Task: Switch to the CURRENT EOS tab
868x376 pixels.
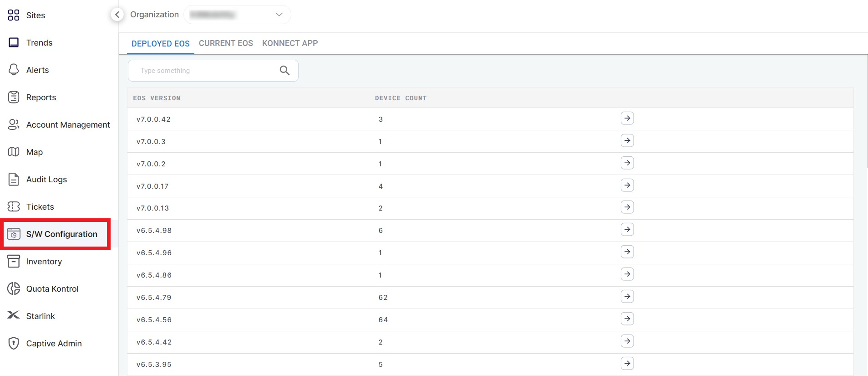Action: [x=226, y=43]
